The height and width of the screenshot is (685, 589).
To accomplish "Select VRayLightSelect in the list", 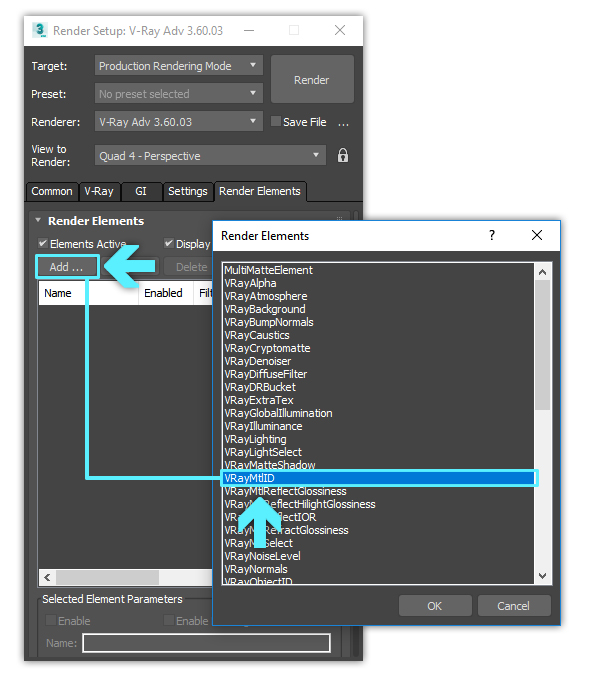I will [x=378, y=452].
